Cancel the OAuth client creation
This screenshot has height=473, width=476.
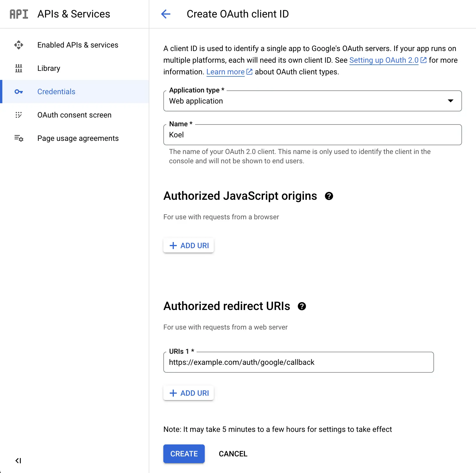click(x=233, y=454)
